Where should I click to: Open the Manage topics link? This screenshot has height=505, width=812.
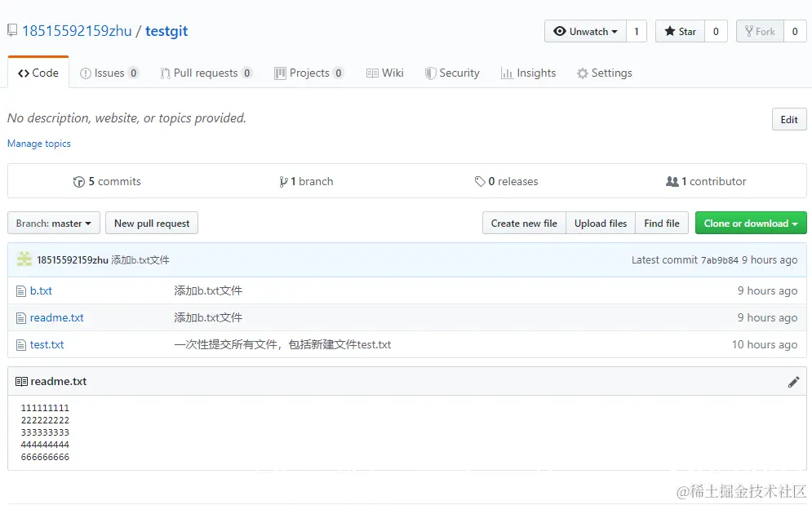pos(39,144)
